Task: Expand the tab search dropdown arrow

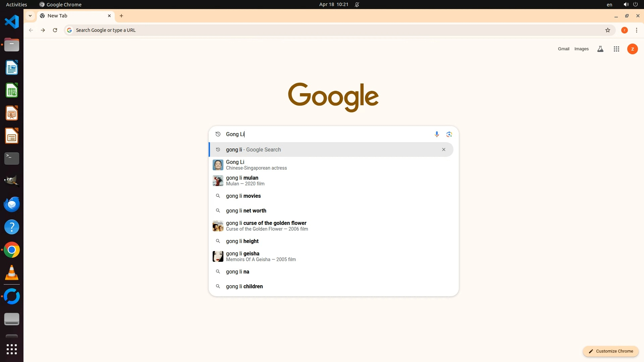Action: [x=30, y=16]
